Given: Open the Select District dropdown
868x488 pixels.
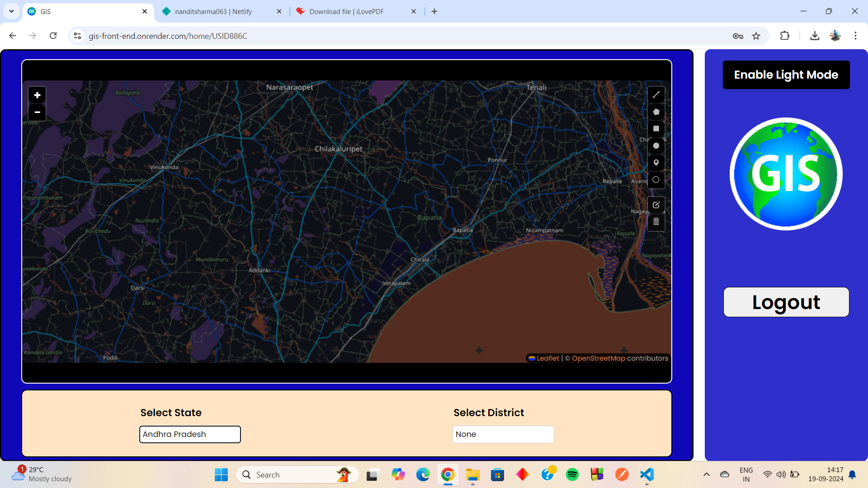Looking at the screenshot, I should point(503,434).
